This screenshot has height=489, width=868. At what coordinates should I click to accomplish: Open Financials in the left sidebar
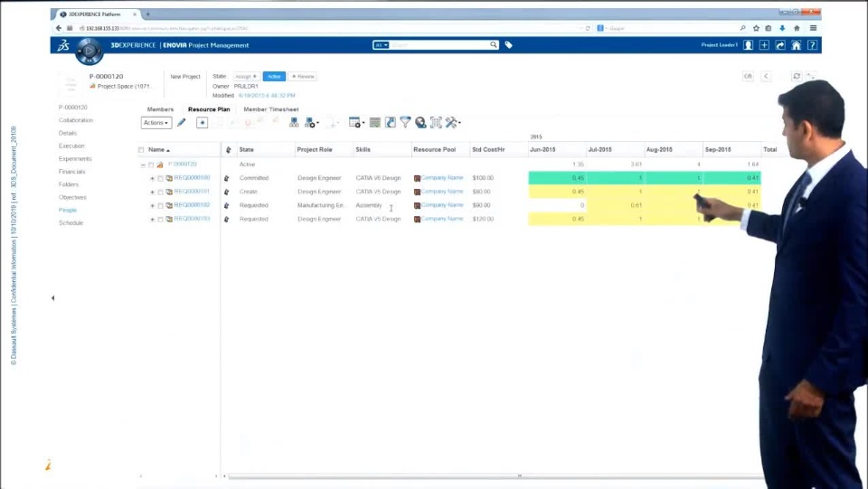coord(72,172)
